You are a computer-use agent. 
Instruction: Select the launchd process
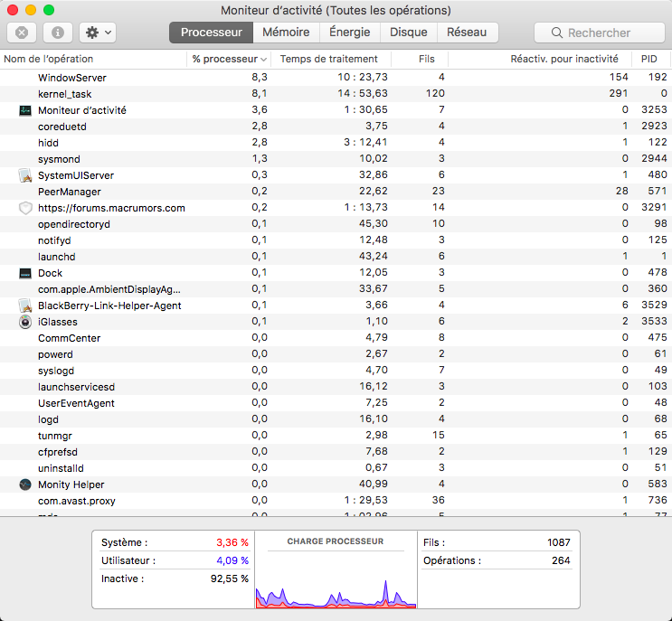click(x=336, y=257)
